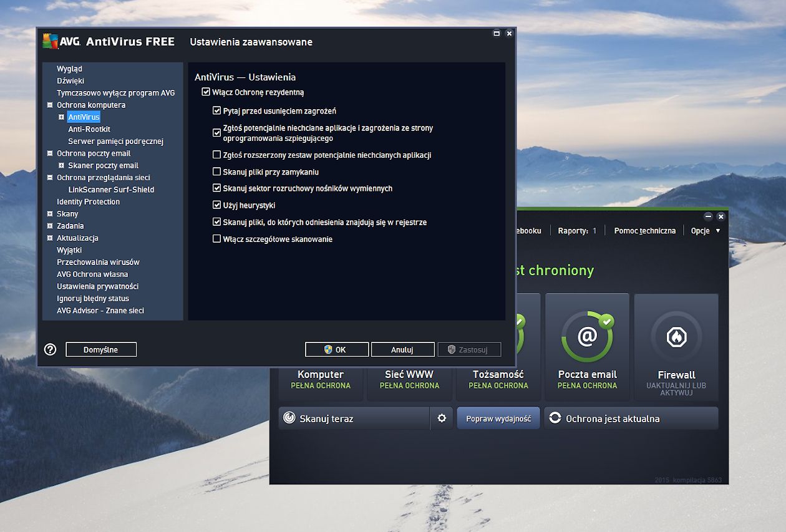The image size is (786, 532).
Task: Enable Skanuj pliki przy zamykaniu
Action: point(217,172)
